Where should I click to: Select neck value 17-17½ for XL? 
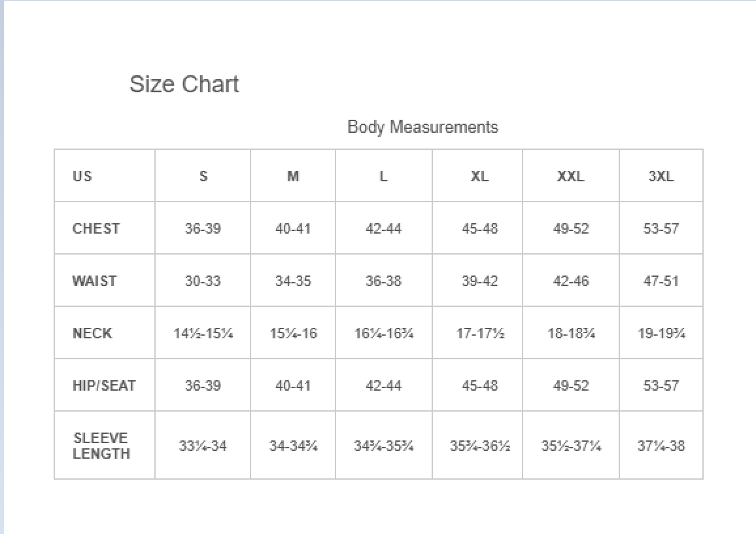click(480, 333)
